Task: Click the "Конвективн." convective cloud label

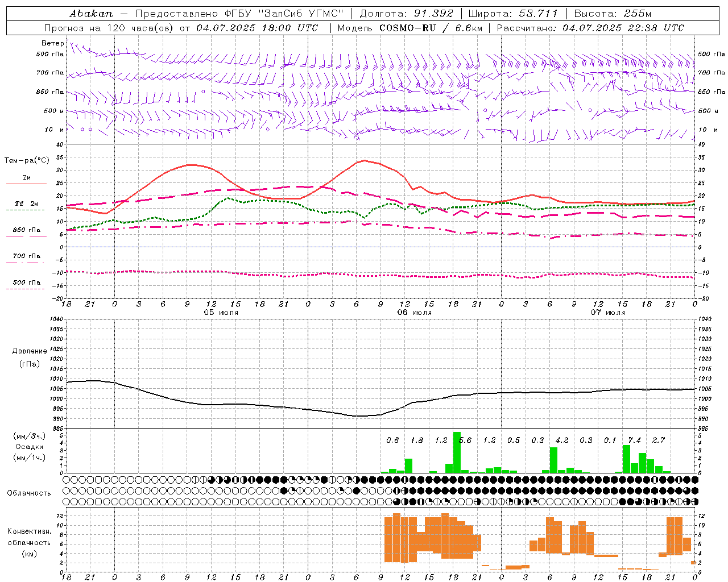Action: point(29,531)
